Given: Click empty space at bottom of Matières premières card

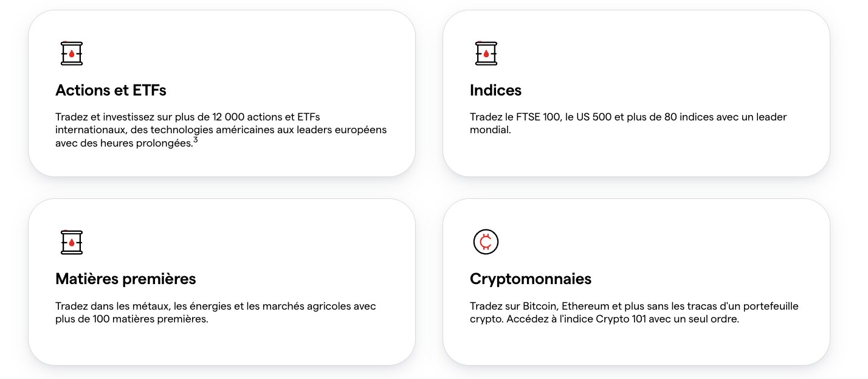Looking at the screenshot, I should pyautogui.click(x=221, y=347).
